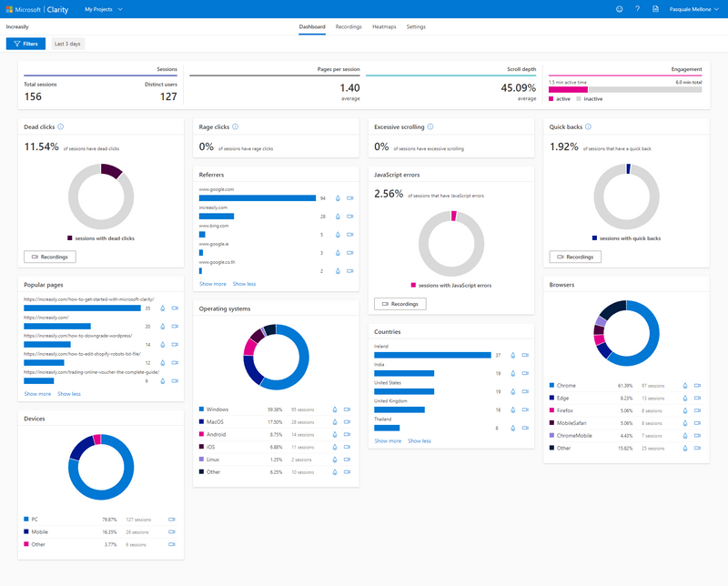Show more popular pages
The image size is (728, 586).
[x=37, y=394]
